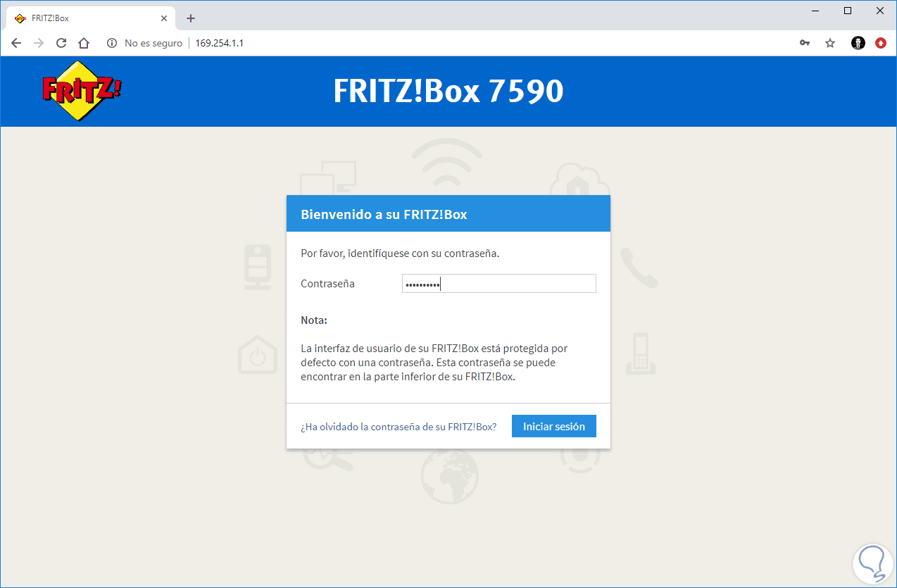The height and width of the screenshot is (588, 897).
Task: Click the address bar showing 169.254.1.1
Action: pos(219,43)
